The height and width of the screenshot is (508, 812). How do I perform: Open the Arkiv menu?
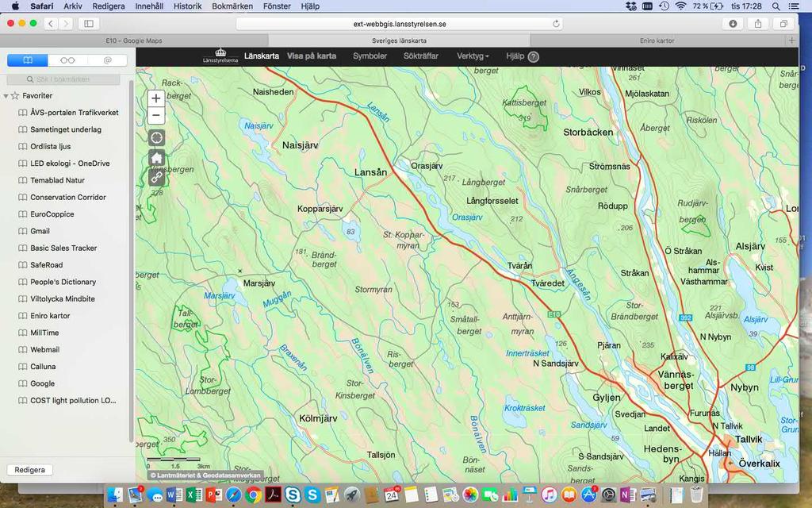coord(73,6)
